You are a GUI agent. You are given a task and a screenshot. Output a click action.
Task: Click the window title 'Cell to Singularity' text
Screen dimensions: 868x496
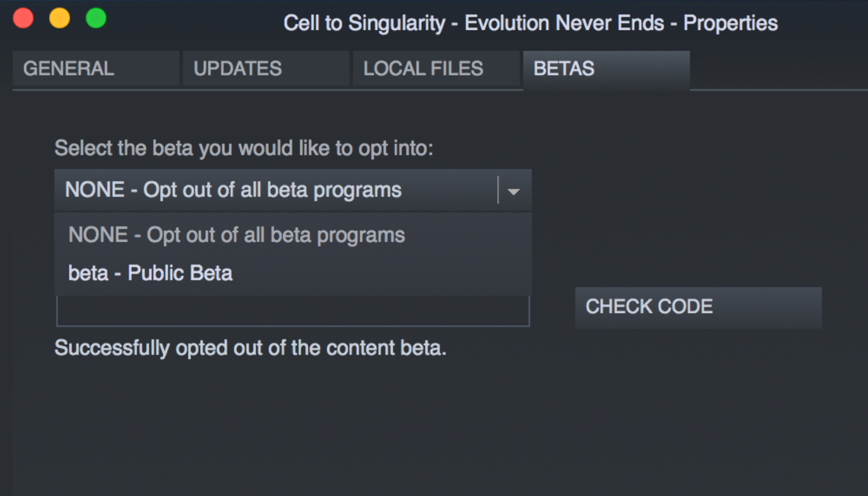[x=365, y=24]
